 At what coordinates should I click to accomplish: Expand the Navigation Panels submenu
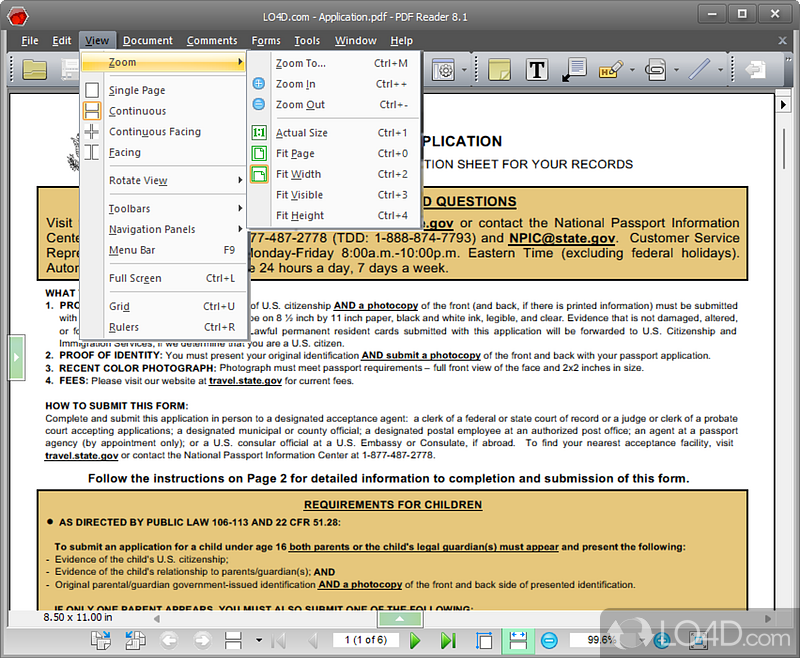point(163,230)
